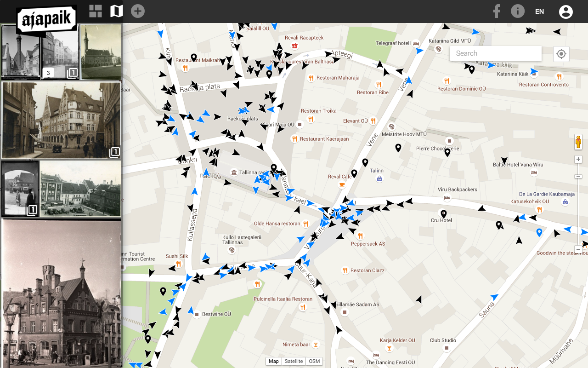This screenshot has width=588, height=368.
Task: Click the blue arrow marker on Sauna street
Action: [495, 297]
